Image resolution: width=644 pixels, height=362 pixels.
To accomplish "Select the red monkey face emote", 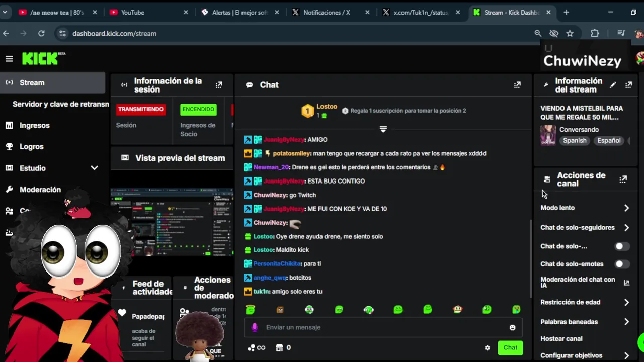I will 457,309.
